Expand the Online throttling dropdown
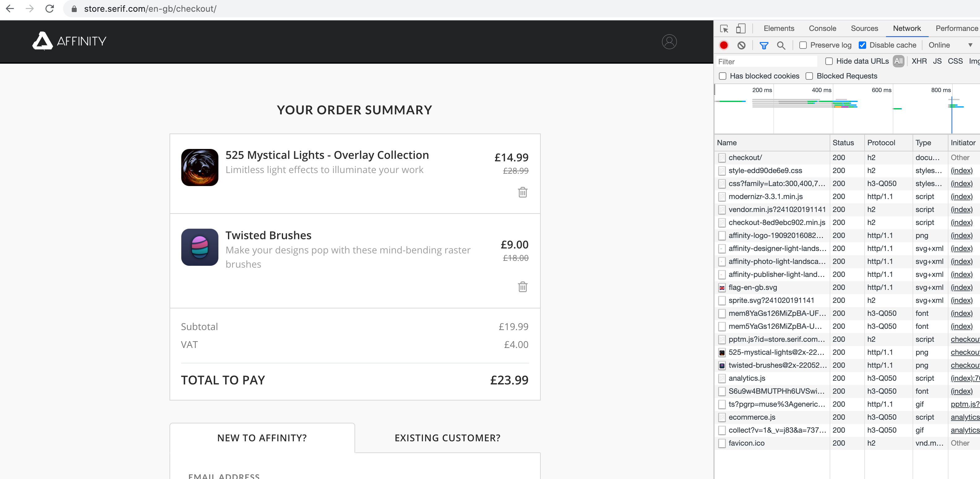Screen dimensions: 980x479 [x=950, y=45]
